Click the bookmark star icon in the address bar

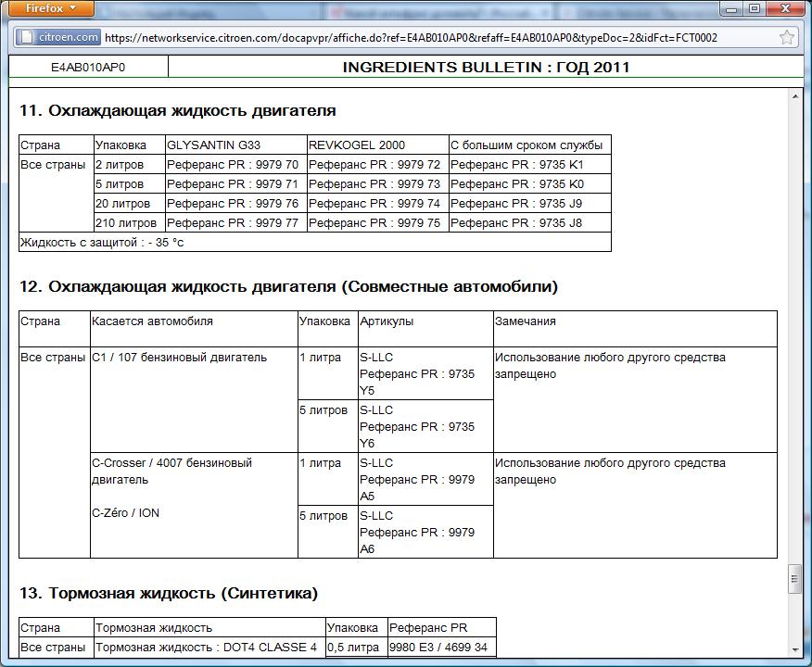(787, 37)
